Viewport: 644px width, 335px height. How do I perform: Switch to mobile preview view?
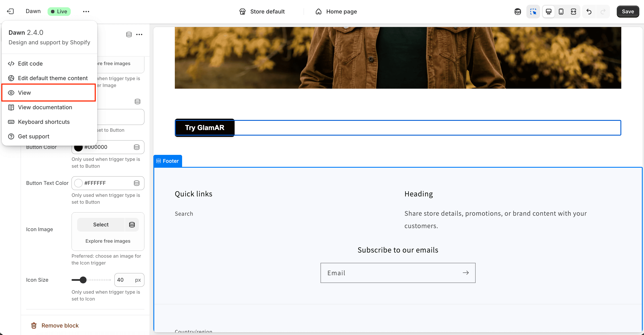coord(561,12)
